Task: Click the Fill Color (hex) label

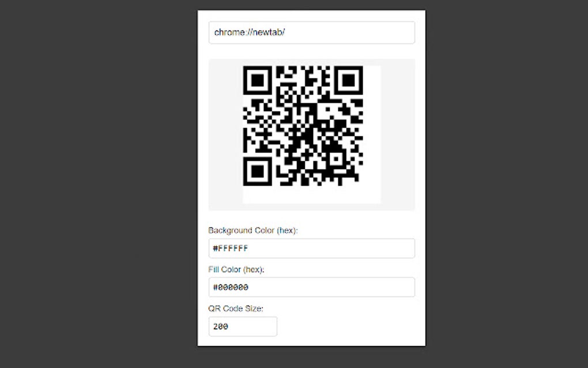Action: (236, 269)
